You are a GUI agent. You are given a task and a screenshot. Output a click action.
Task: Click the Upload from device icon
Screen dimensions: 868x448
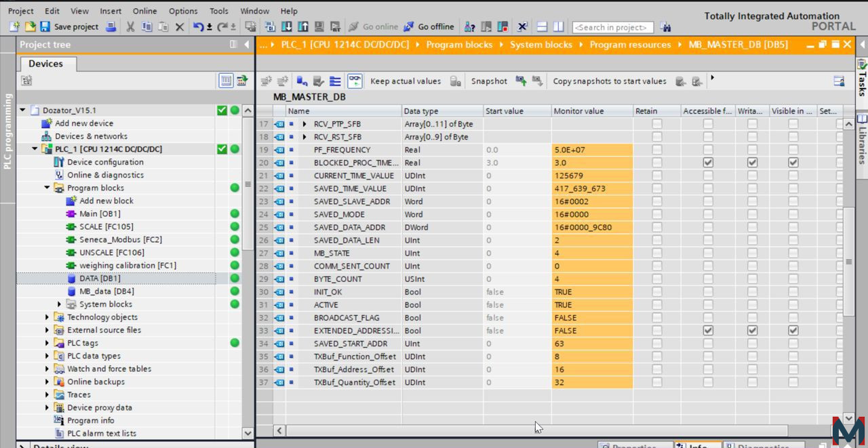click(x=302, y=26)
